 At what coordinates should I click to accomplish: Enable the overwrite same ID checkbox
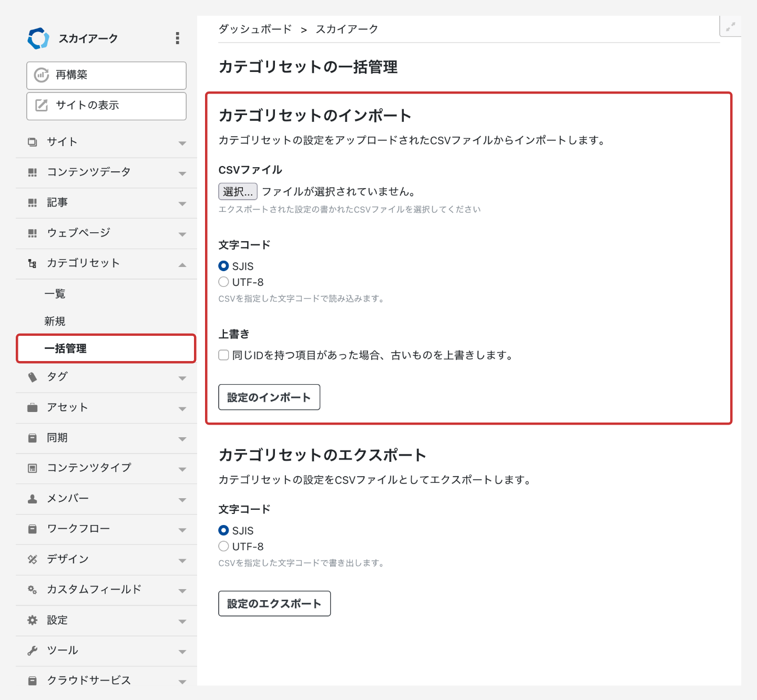pyautogui.click(x=224, y=355)
